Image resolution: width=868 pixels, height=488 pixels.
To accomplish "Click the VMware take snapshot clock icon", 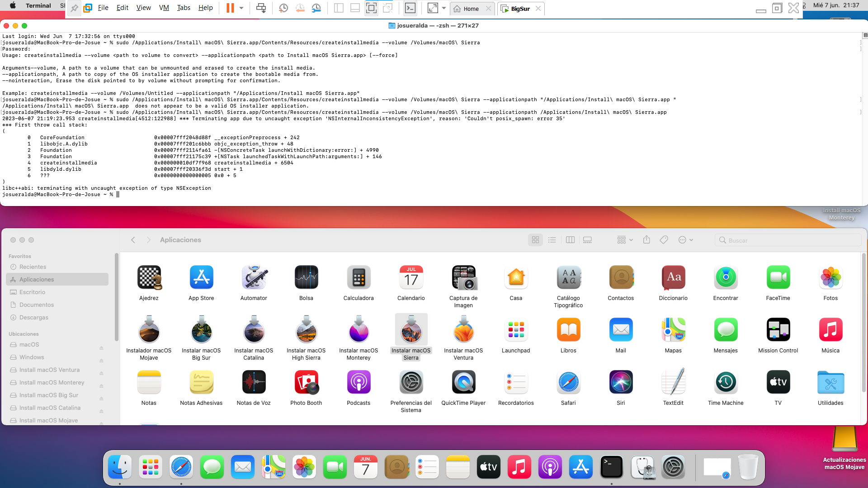I will pos(283,8).
